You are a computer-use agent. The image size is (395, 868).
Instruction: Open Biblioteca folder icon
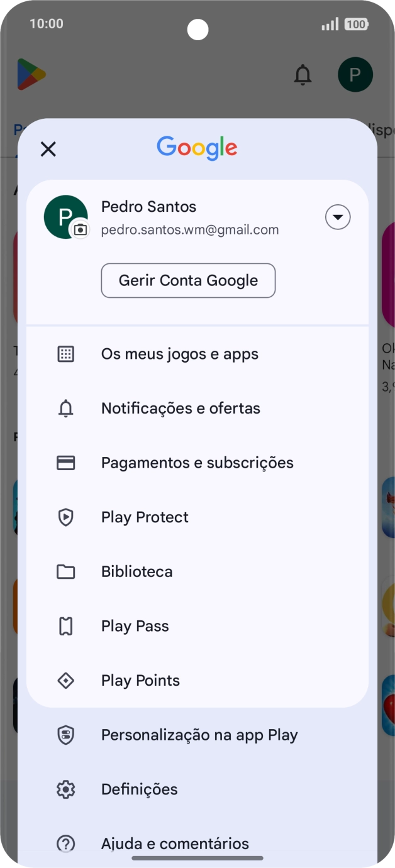(66, 571)
